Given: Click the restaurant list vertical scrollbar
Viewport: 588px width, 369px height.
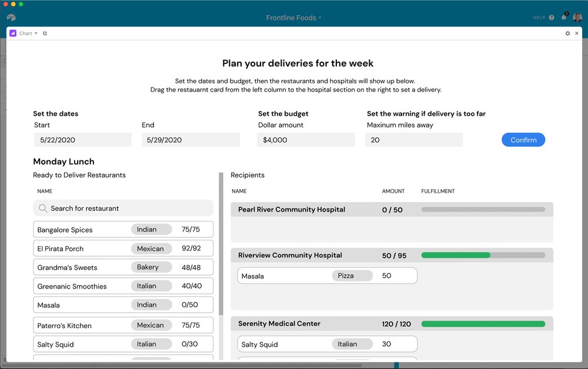Looking at the screenshot, I should point(221,243).
